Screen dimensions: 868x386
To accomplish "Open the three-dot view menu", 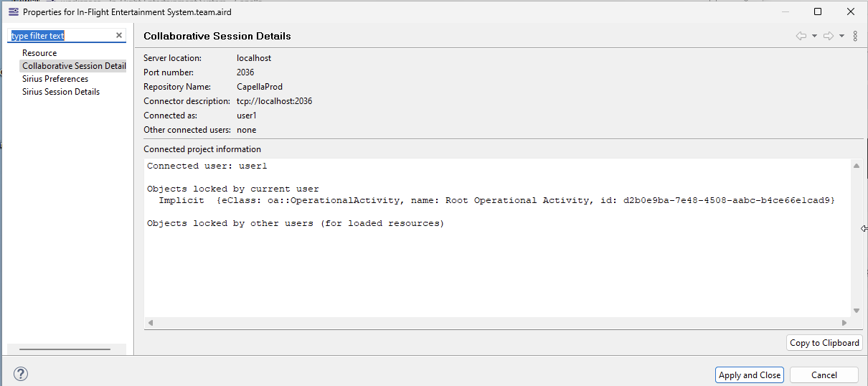I will coord(855,36).
